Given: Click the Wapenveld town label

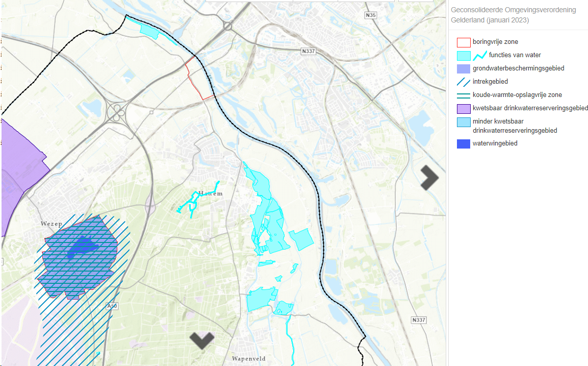Looking at the screenshot, I should (x=248, y=359).
